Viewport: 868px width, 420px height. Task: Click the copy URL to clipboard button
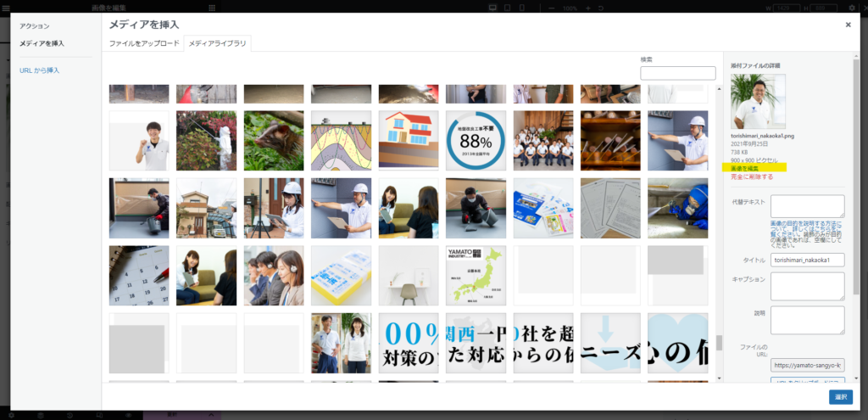(808, 382)
